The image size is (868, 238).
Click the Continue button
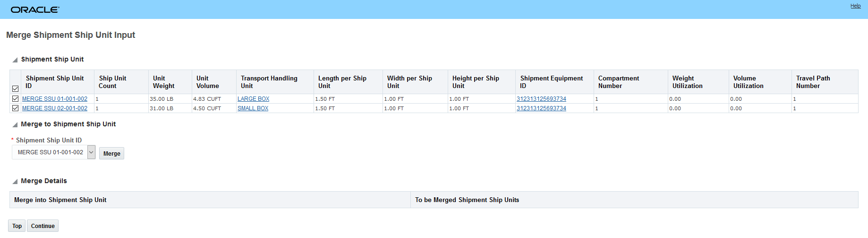coord(43,226)
